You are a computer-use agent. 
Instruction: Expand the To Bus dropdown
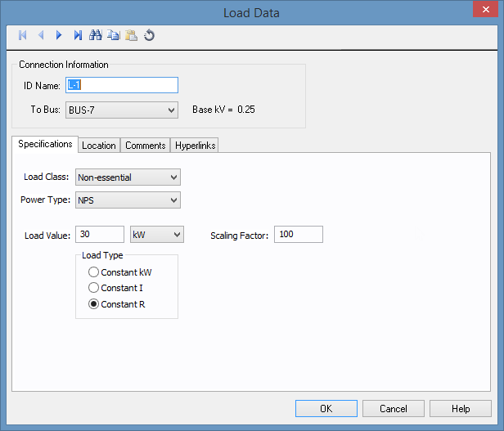pos(171,110)
